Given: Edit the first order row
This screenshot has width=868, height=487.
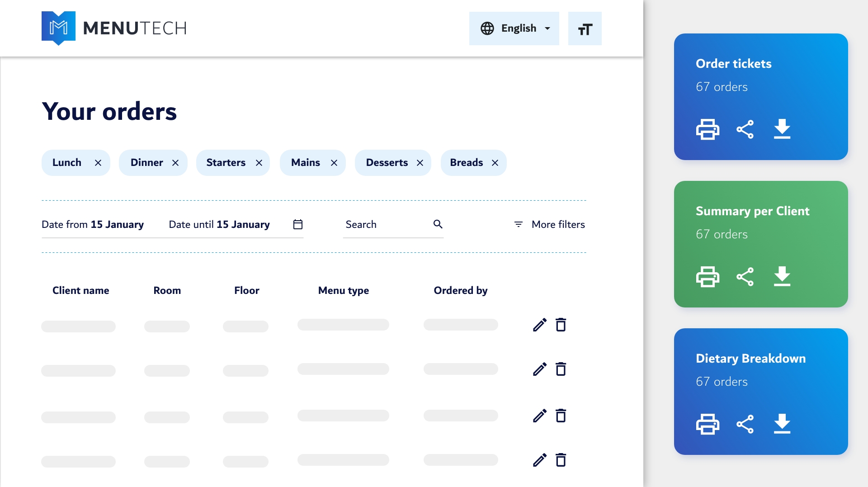Looking at the screenshot, I should 540,325.
